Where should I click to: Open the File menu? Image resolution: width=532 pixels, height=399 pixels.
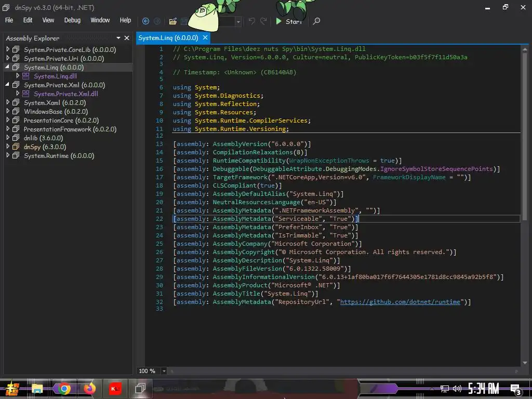click(x=9, y=20)
